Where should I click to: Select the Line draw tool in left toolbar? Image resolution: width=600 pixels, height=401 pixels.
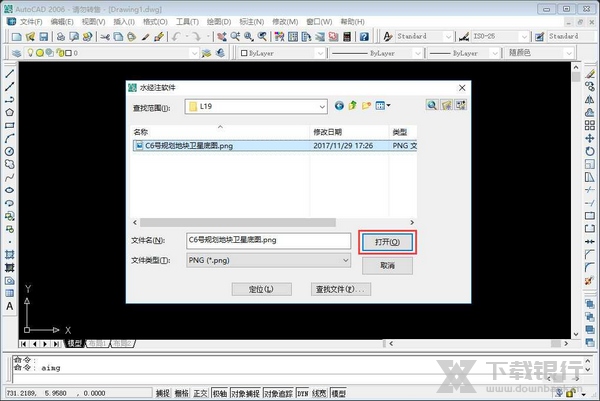pos(9,74)
